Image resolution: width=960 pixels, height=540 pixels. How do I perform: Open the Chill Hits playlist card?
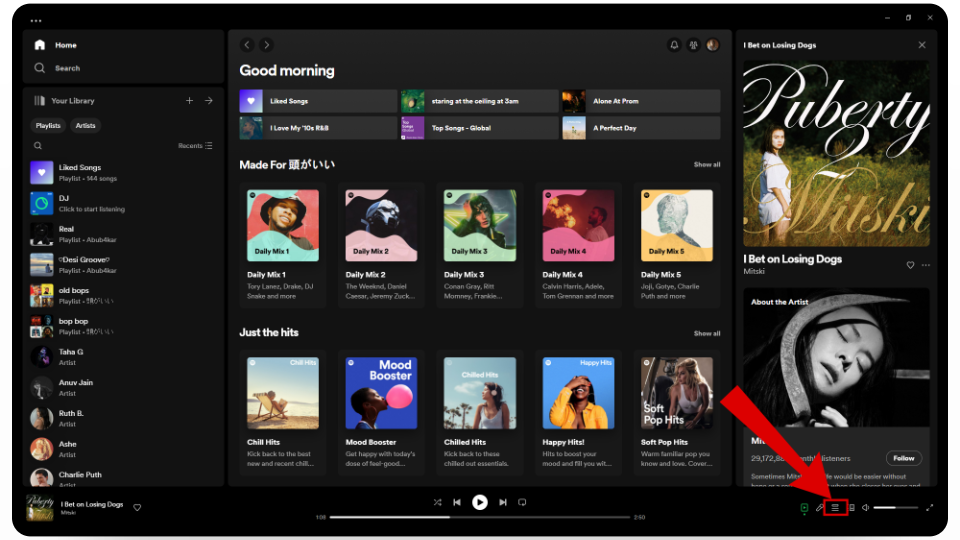(x=283, y=413)
